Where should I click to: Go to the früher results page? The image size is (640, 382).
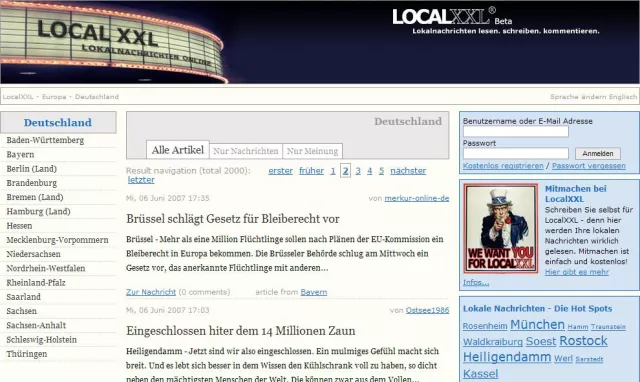point(311,171)
